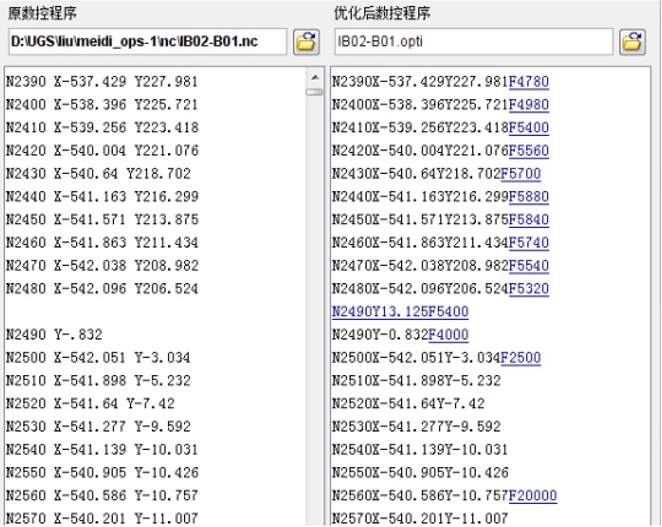
Task: Click the F5320 link on line N2480
Action: click(528, 289)
